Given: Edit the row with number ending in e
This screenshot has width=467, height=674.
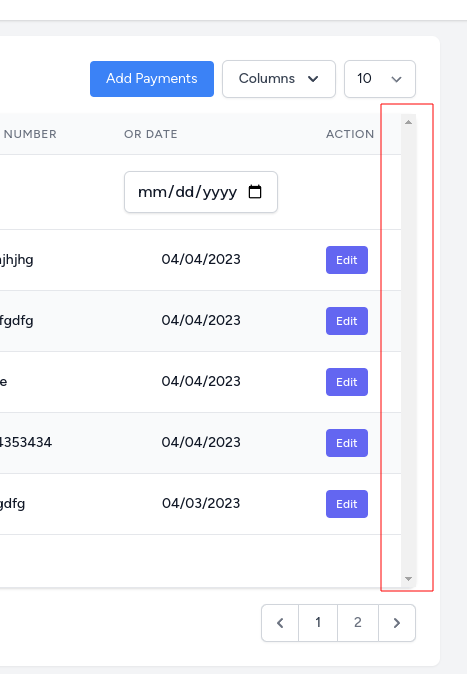Looking at the screenshot, I should coord(347,382).
